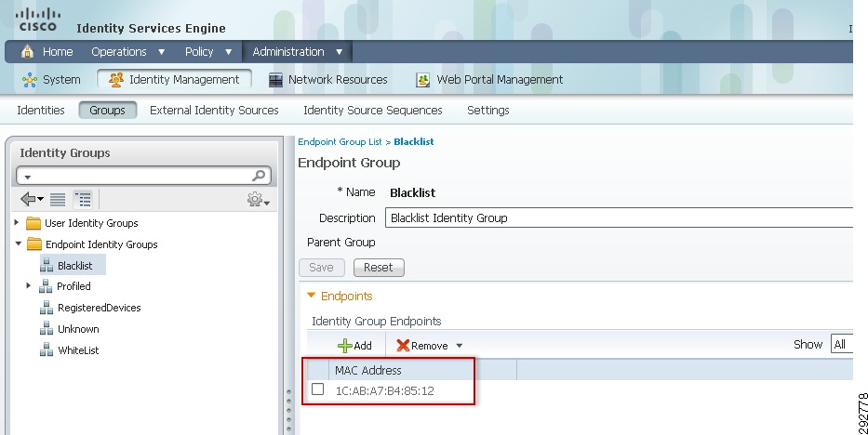Click the Network Resources icon
This screenshot has height=435, width=868.
275,80
